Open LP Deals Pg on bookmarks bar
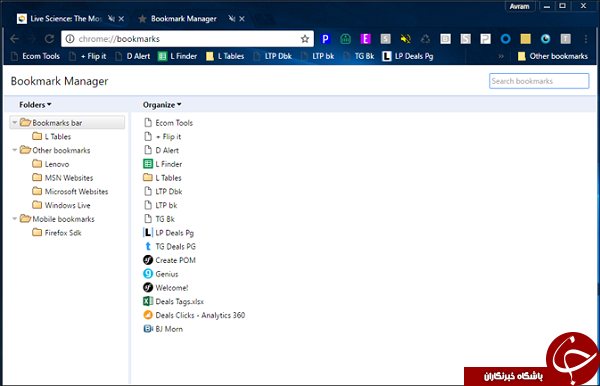The height and width of the screenshot is (386, 600). click(408, 56)
